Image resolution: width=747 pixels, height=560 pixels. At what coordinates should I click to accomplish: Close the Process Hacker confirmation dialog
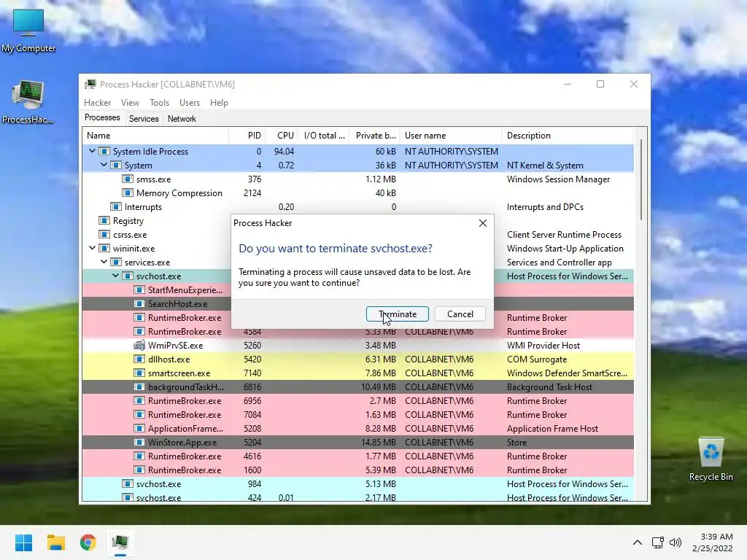click(483, 223)
